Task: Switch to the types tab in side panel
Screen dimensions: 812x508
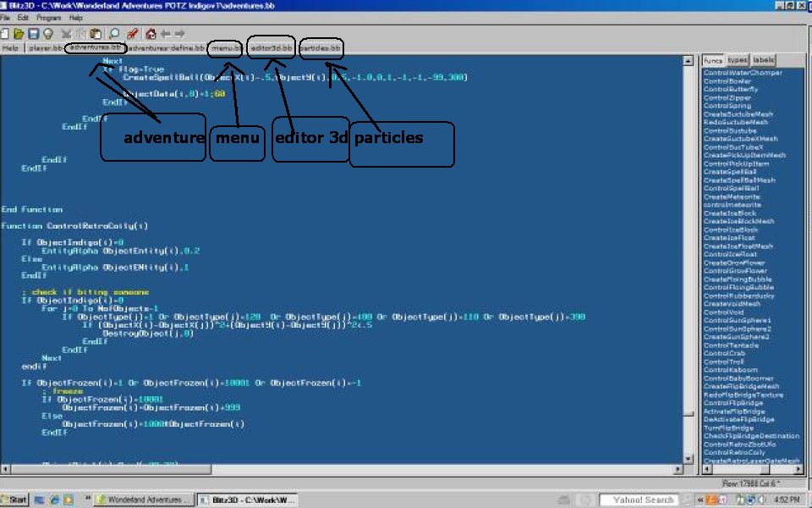Action: 738,60
